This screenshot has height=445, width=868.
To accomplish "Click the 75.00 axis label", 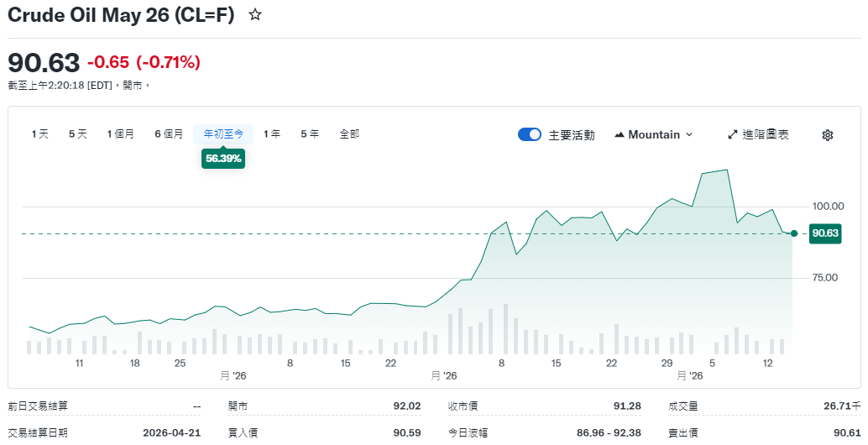I will (825, 278).
